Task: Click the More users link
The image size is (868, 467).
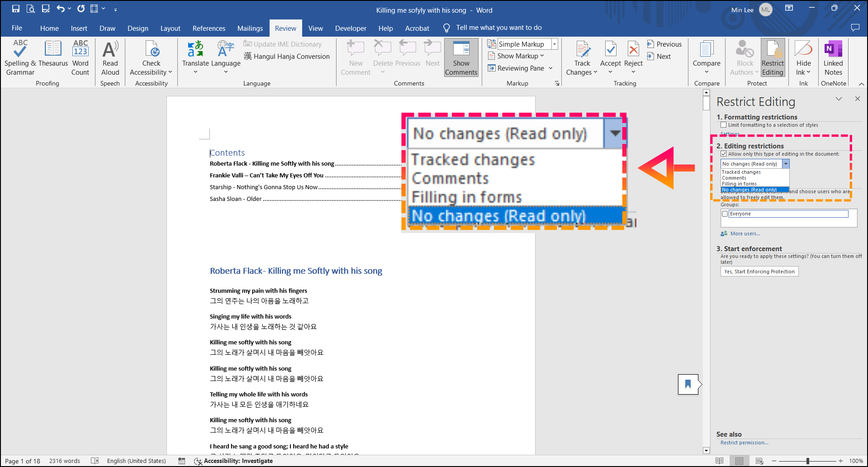Action: pyautogui.click(x=745, y=233)
